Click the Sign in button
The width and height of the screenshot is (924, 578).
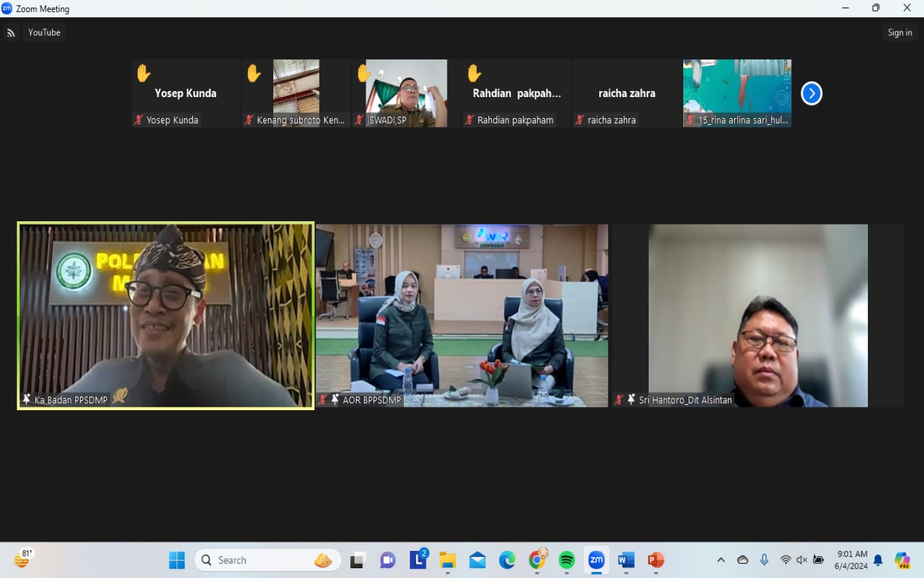coord(900,32)
